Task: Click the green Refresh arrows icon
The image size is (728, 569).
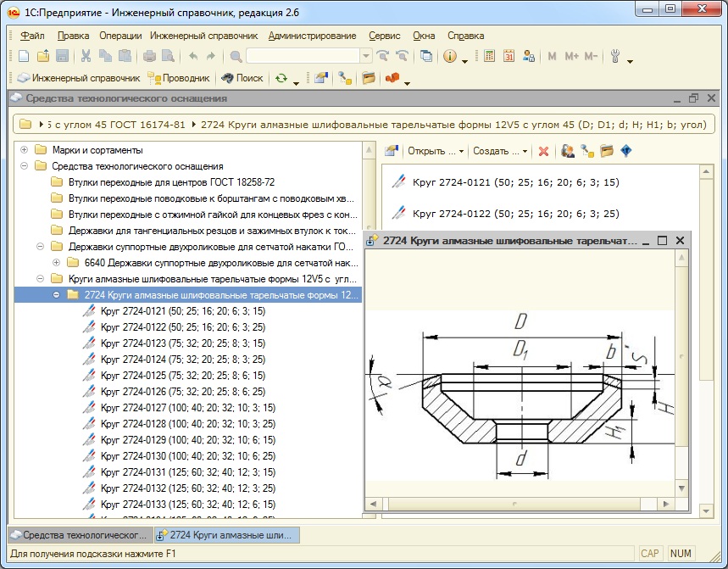Action: (281, 78)
